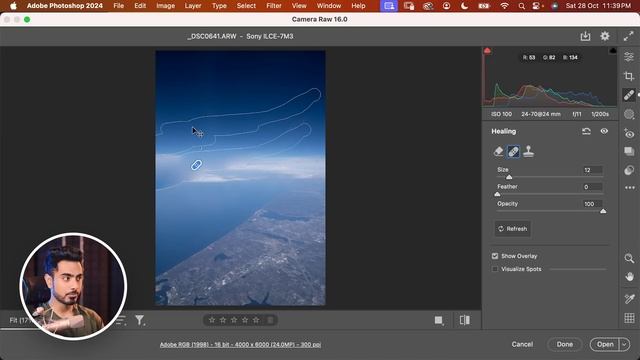Screen dimensions: 640x360
Task: Uncheck the Show Overlay checkbox
Action: point(495,256)
